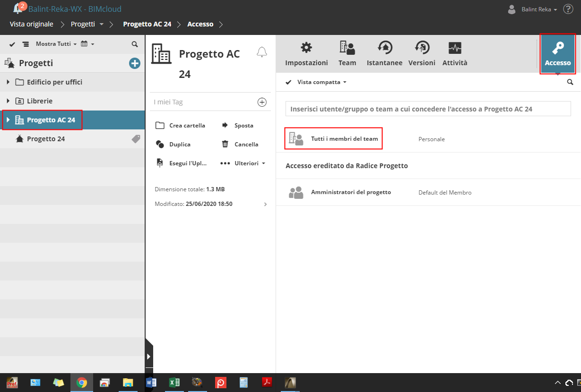This screenshot has height=392, width=581.
Task: Open Chrome from the taskbar
Action: [82, 383]
